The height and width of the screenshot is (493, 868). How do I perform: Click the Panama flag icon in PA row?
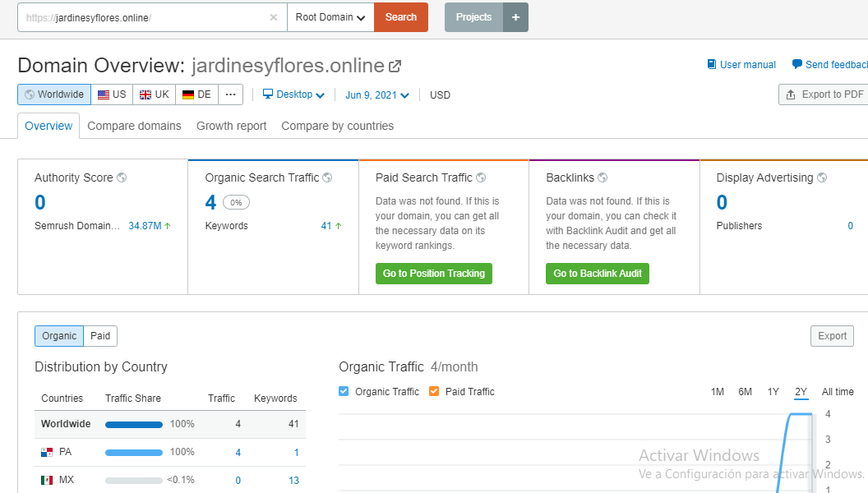click(47, 452)
